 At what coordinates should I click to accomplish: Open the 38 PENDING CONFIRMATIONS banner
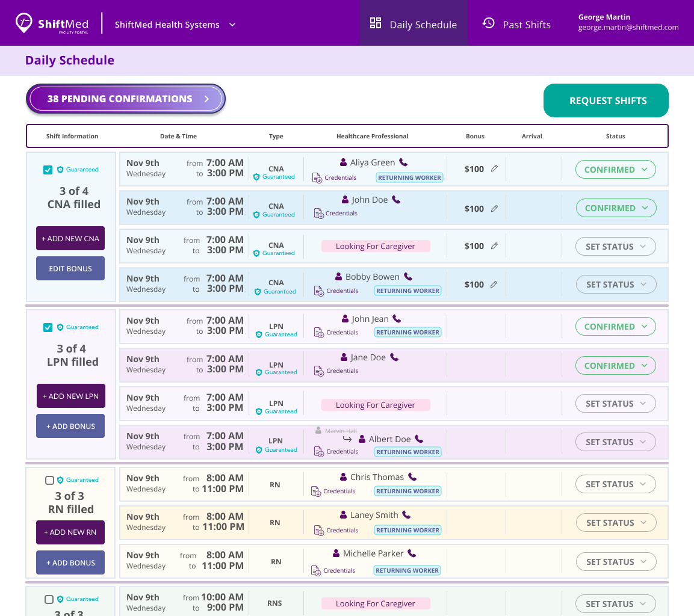[125, 99]
